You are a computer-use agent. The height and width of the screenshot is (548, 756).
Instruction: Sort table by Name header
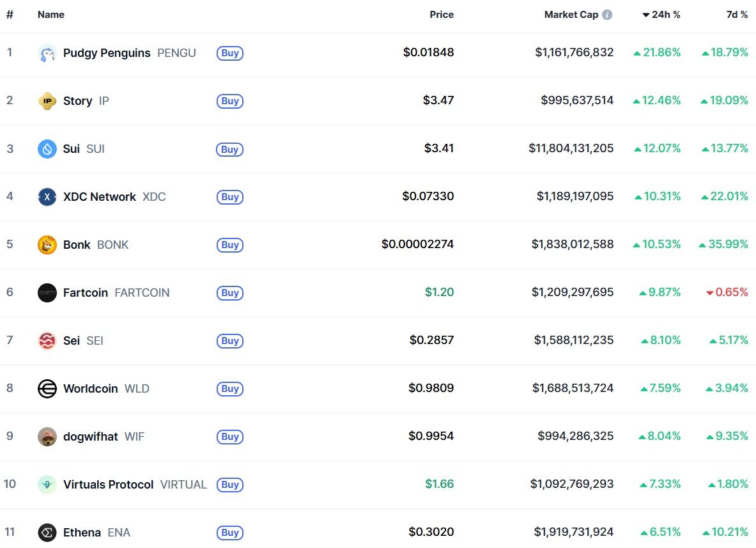[x=51, y=15]
